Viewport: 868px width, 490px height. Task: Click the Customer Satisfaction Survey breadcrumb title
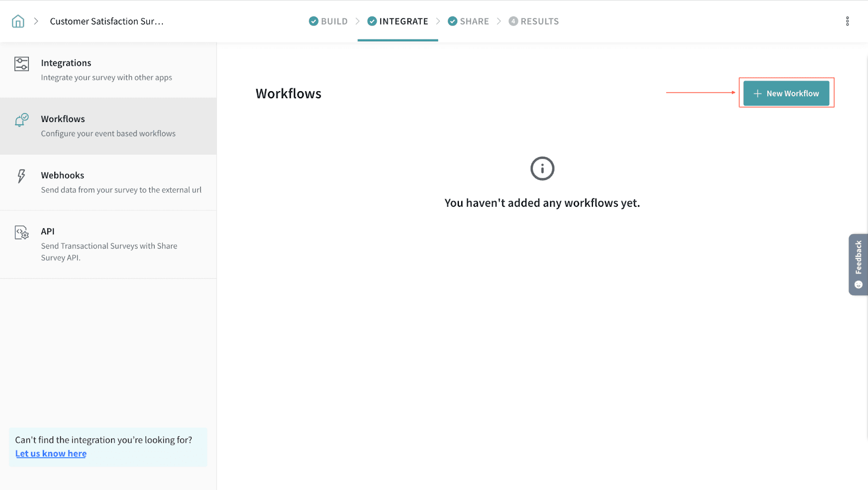[107, 21]
